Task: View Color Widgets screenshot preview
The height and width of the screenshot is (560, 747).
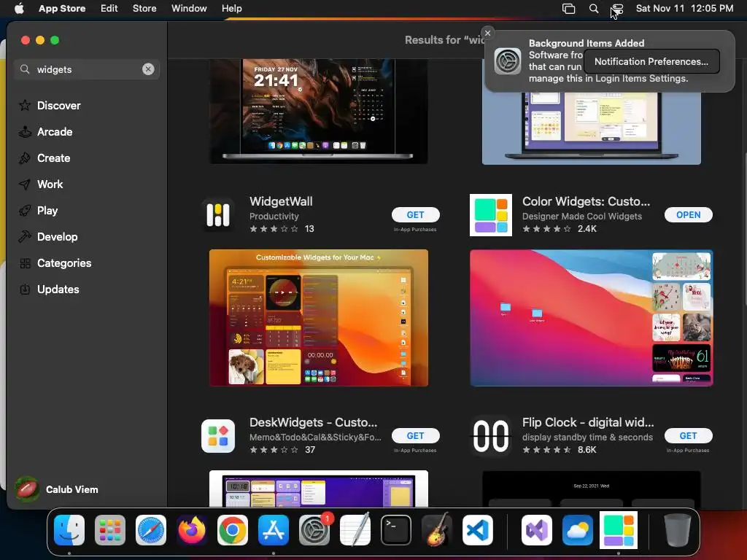Action: pos(591,318)
